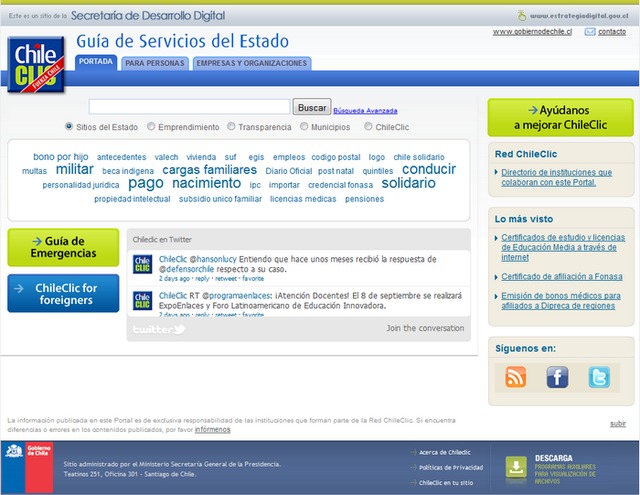The width and height of the screenshot is (640, 495).
Task: Click the contacto envelope icon
Action: pos(590,31)
